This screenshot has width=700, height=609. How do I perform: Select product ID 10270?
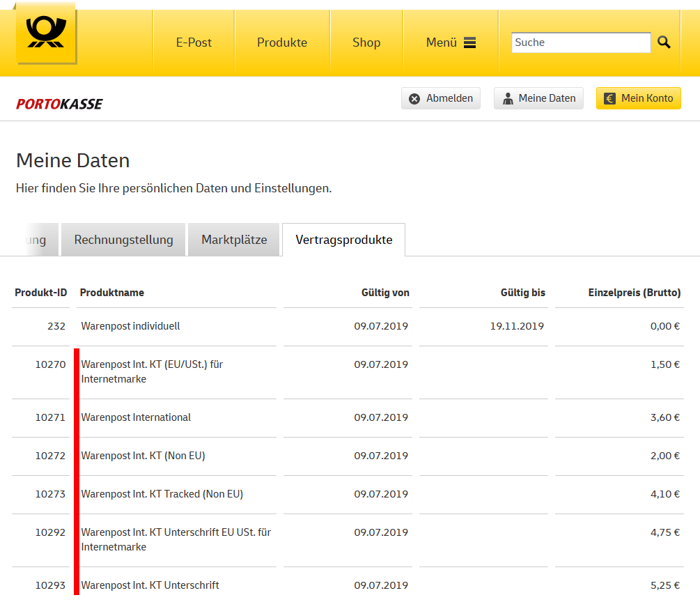[x=50, y=365]
